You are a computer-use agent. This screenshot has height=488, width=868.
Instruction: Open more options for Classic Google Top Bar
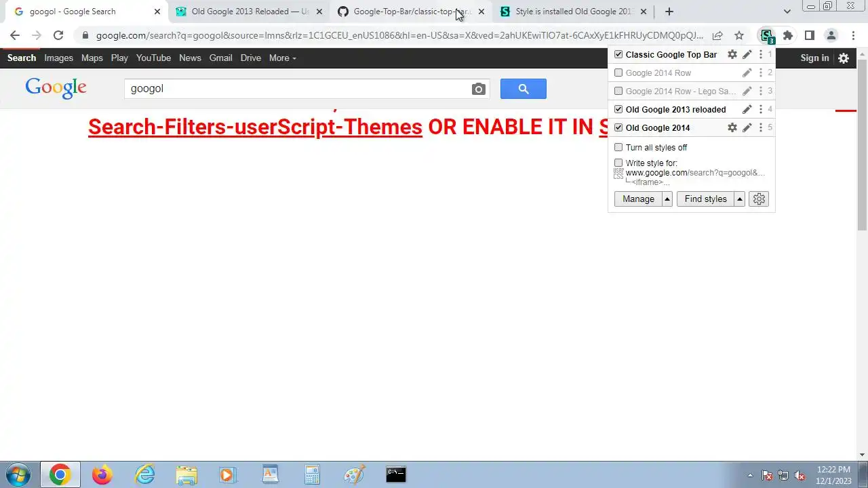coord(761,54)
